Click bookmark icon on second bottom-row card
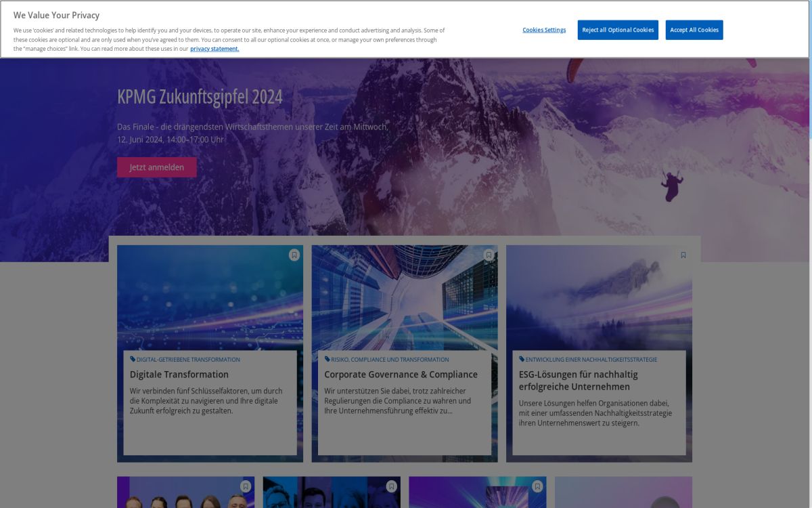The width and height of the screenshot is (812, 508). [391, 486]
